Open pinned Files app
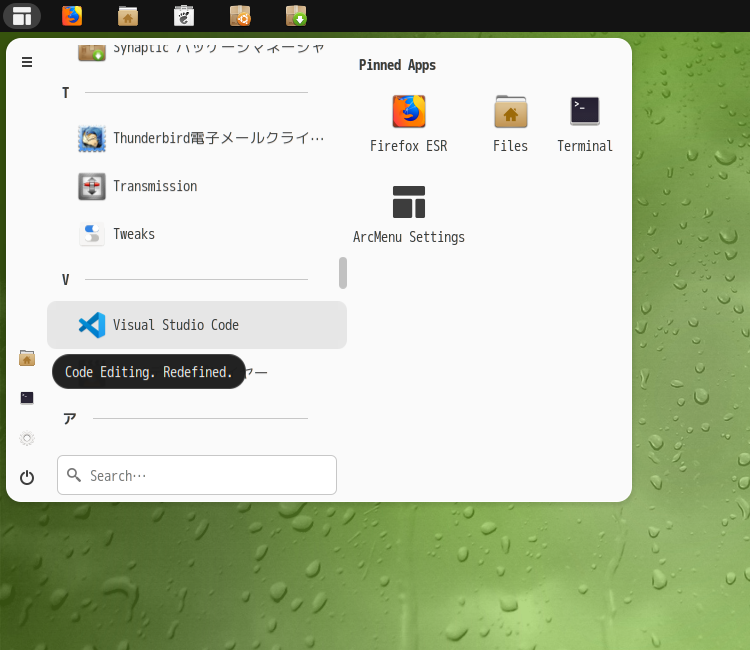The height and width of the screenshot is (650, 750). [x=510, y=124]
